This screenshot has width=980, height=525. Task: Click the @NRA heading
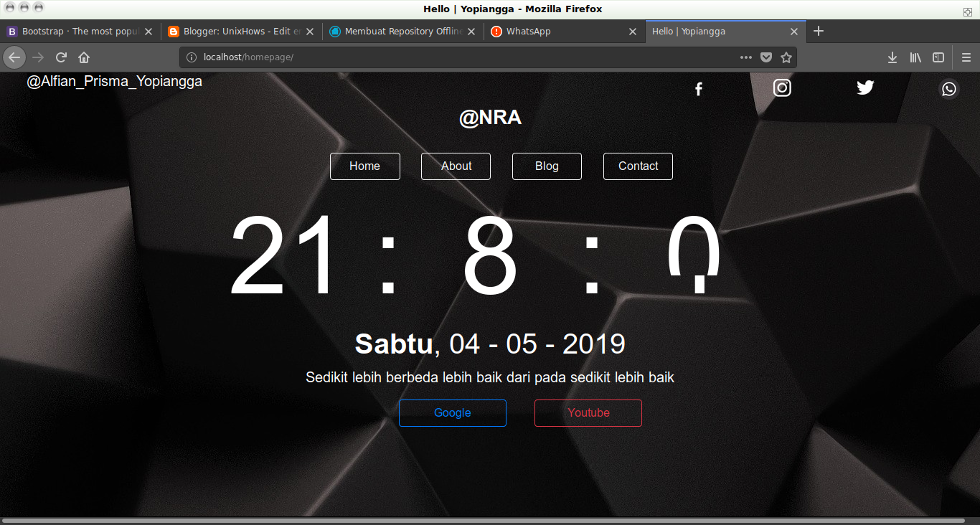(x=490, y=118)
